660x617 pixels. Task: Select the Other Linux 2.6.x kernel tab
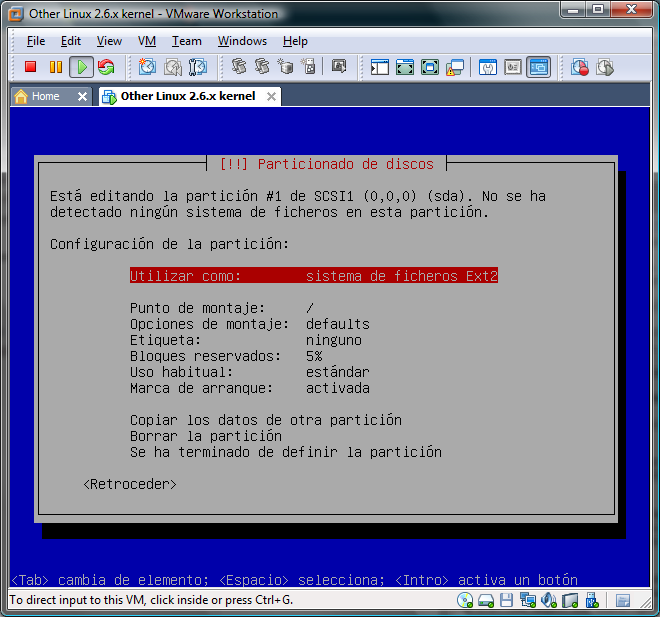(x=188, y=96)
